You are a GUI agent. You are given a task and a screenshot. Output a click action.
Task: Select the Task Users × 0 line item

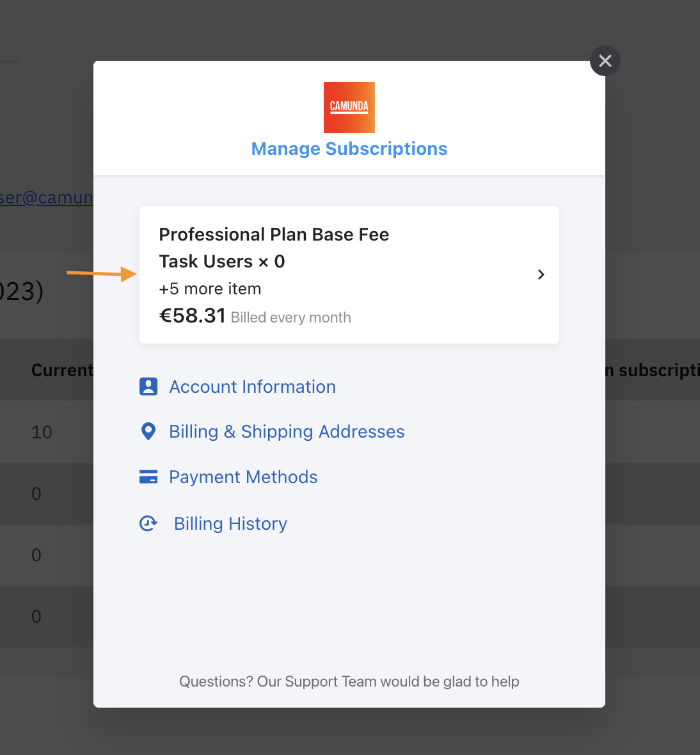click(222, 261)
